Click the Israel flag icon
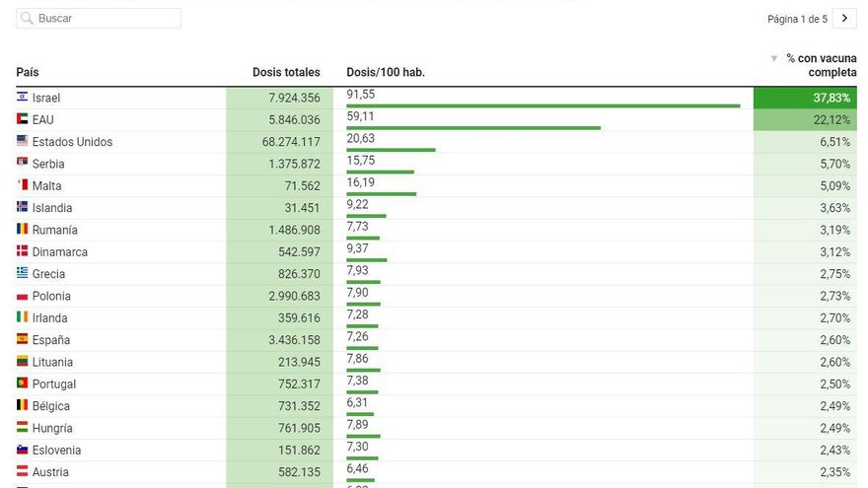Viewport: 868px width, 488px height. pos(22,98)
